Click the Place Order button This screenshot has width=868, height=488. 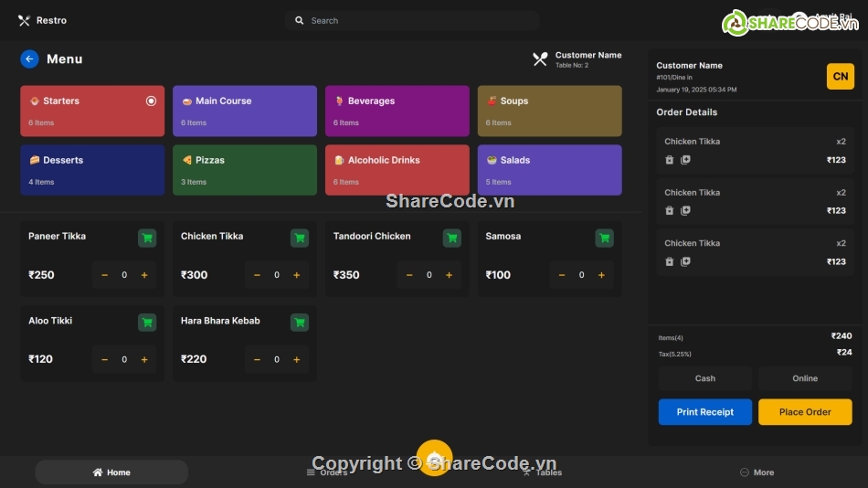point(805,412)
